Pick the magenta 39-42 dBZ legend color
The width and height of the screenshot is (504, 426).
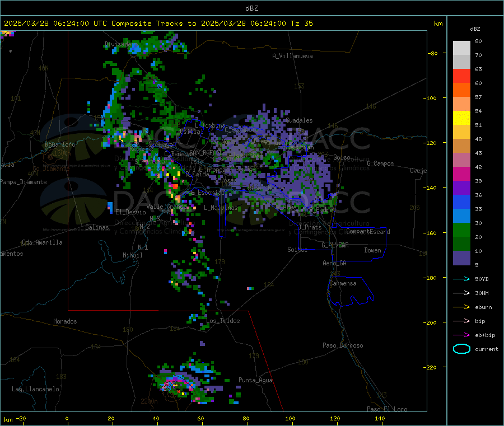click(461, 174)
